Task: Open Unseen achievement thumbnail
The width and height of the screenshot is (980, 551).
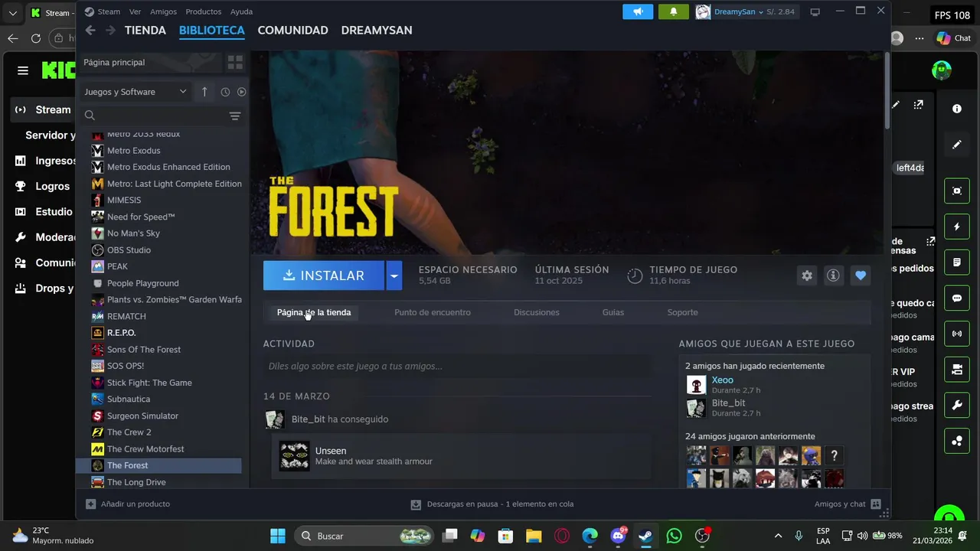Action: 294,456
